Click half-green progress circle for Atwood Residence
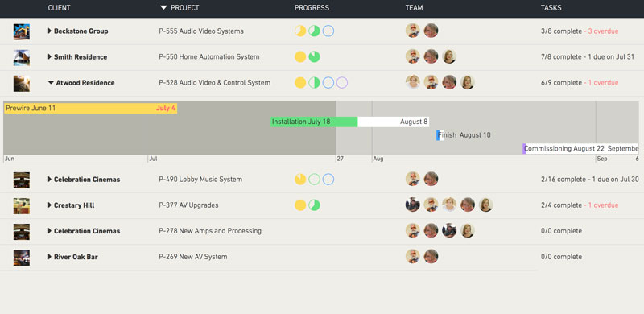 pos(314,83)
